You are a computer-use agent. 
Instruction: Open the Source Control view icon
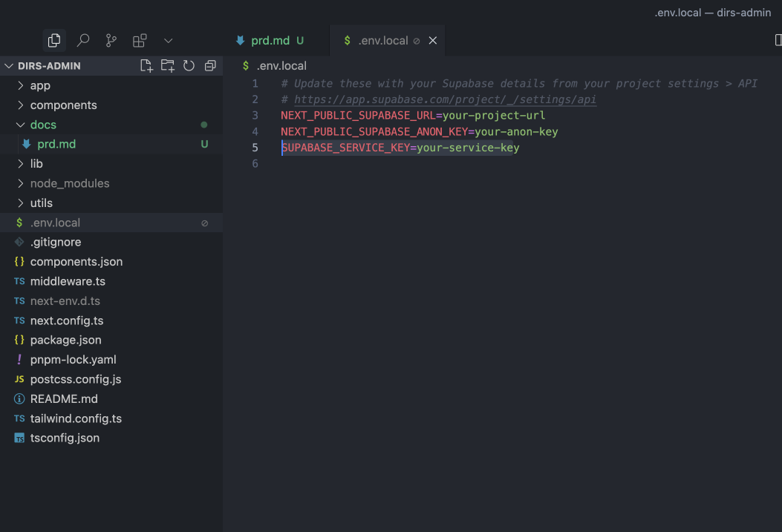tap(111, 40)
